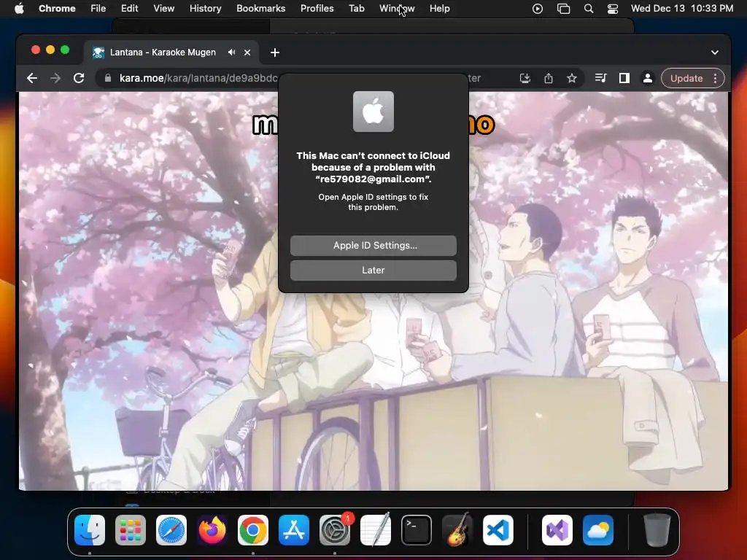Click the Stage Manager menu bar icon
Screen dimensions: 747x560
pos(564,9)
